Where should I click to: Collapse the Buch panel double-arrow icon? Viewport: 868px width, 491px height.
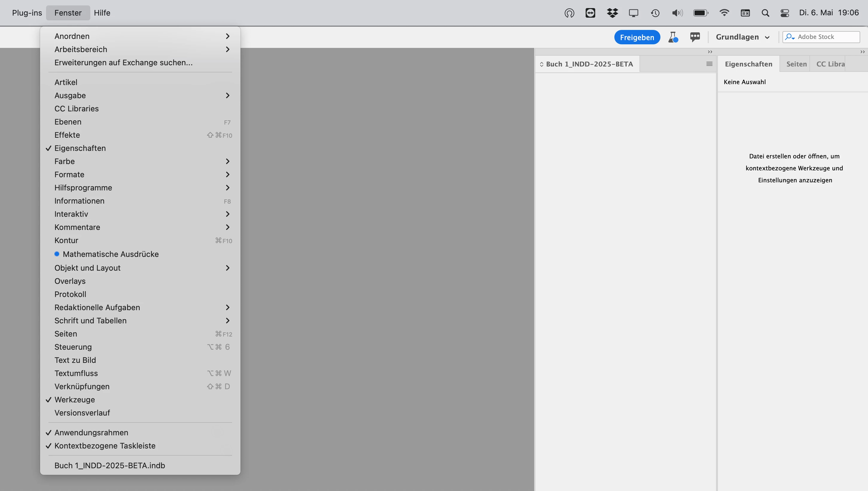point(710,52)
